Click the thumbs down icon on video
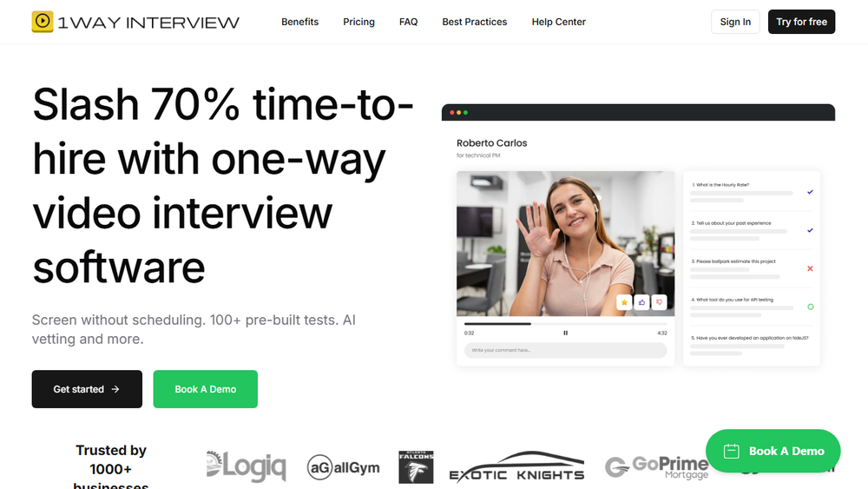Viewport: 868px width, 489px height. tap(660, 302)
